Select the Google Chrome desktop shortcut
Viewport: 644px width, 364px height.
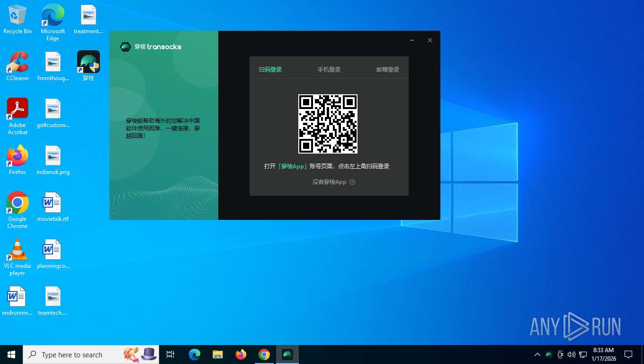tap(18, 210)
